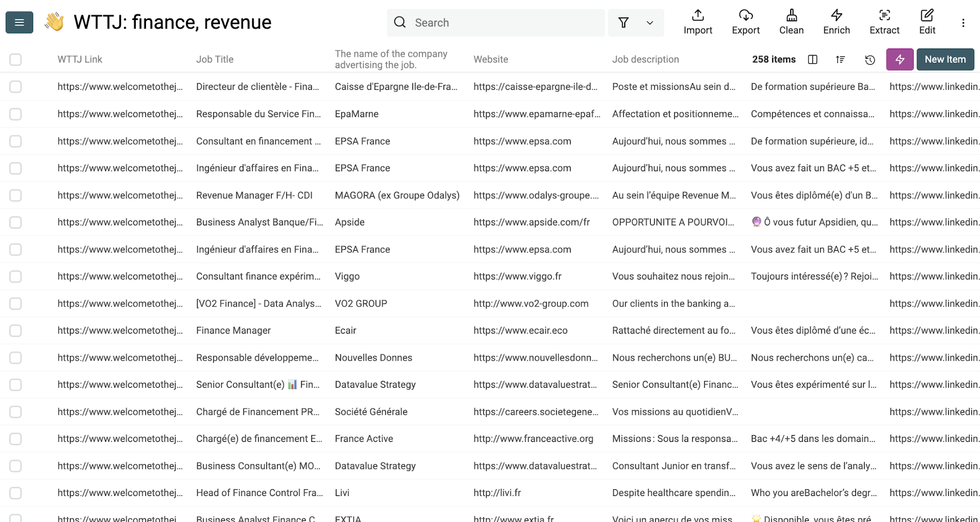Expand the filter dropdown chevron
The image size is (980, 522).
pos(650,22)
